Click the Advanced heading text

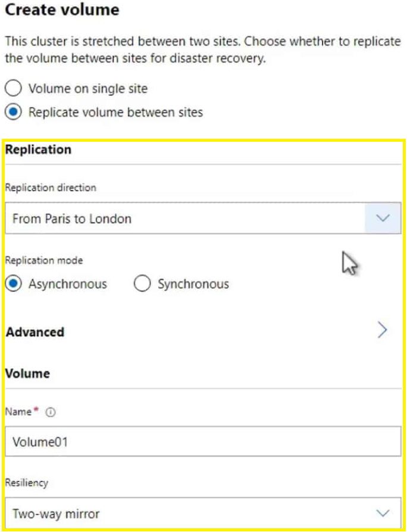35,332
